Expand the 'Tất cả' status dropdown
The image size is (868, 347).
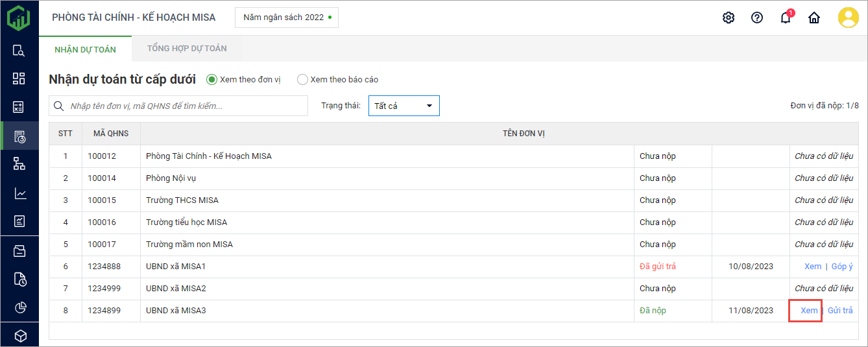tap(404, 106)
